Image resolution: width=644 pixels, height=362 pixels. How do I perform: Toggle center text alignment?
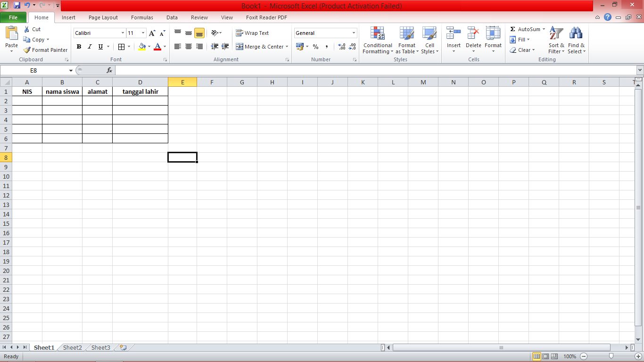pyautogui.click(x=188, y=47)
